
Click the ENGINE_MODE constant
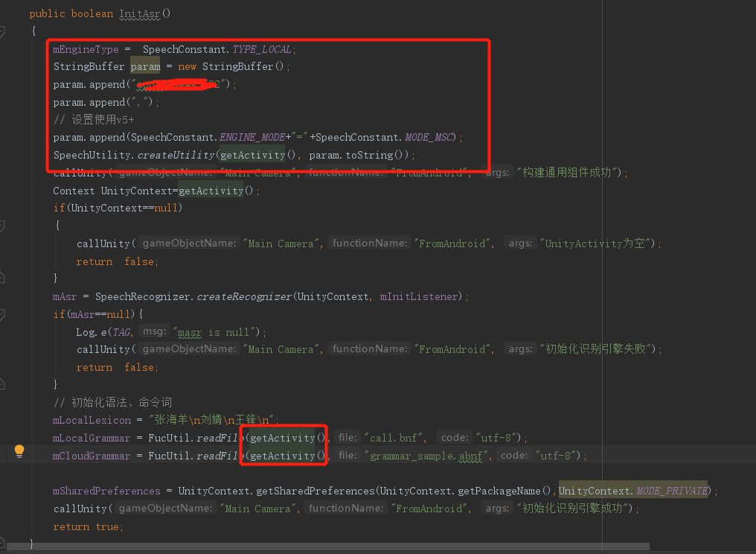coord(252,138)
